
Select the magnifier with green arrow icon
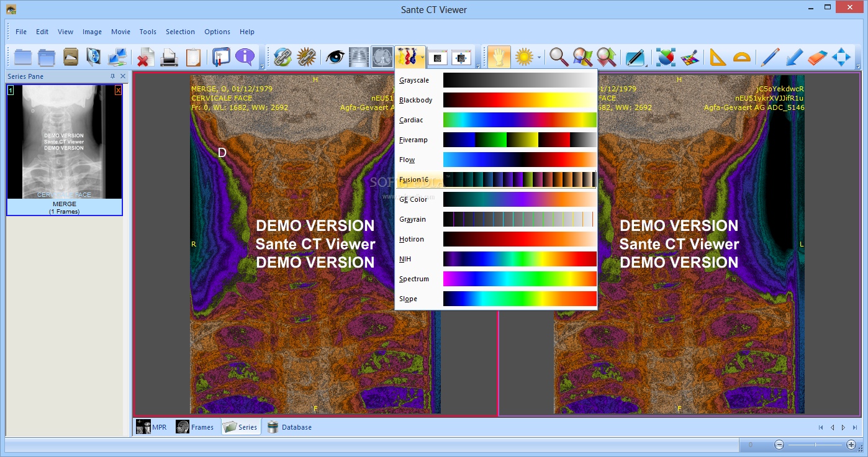(x=607, y=57)
